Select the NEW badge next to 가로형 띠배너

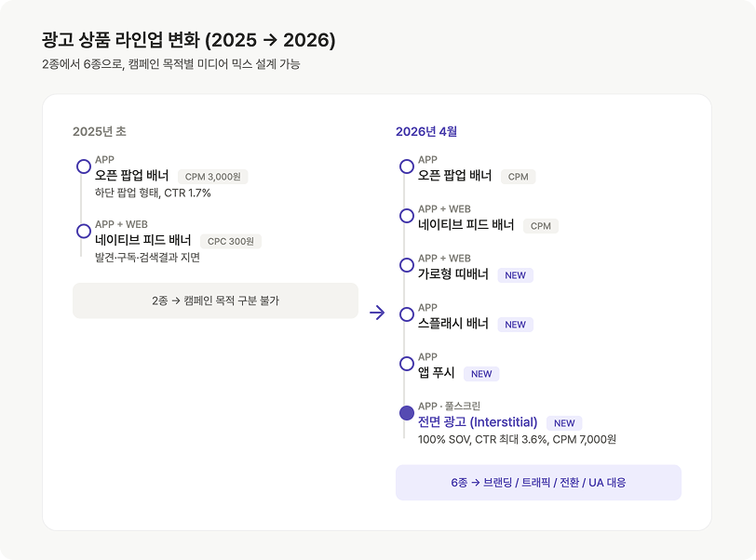click(x=516, y=275)
